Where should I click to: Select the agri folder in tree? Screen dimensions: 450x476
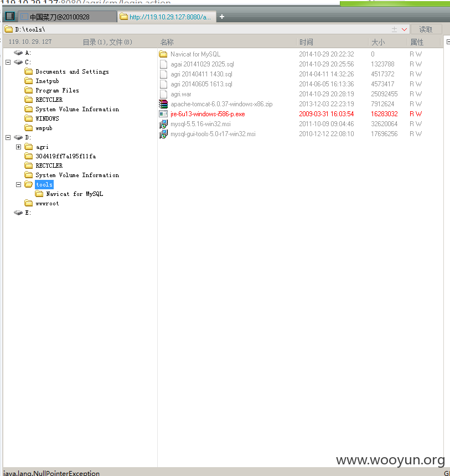click(x=42, y=147)
